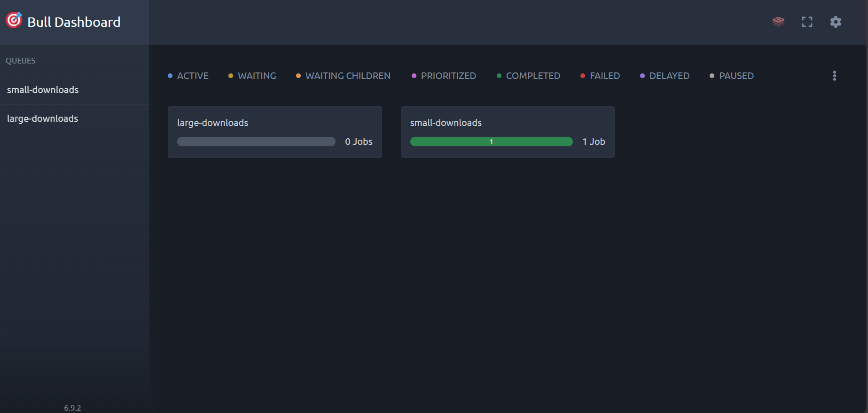Filter by FAILED status

point(601,76)
